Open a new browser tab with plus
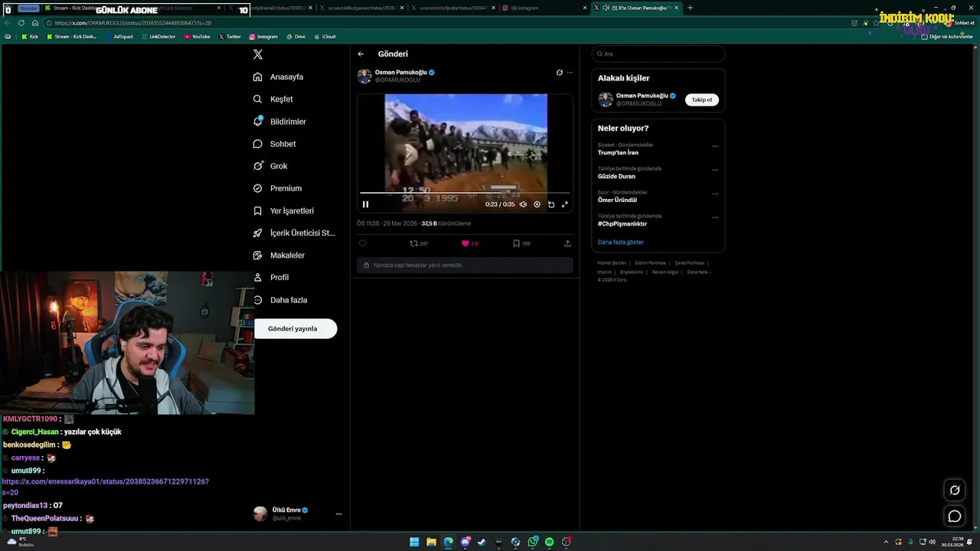The image size is (980, 551). [690, 8]
